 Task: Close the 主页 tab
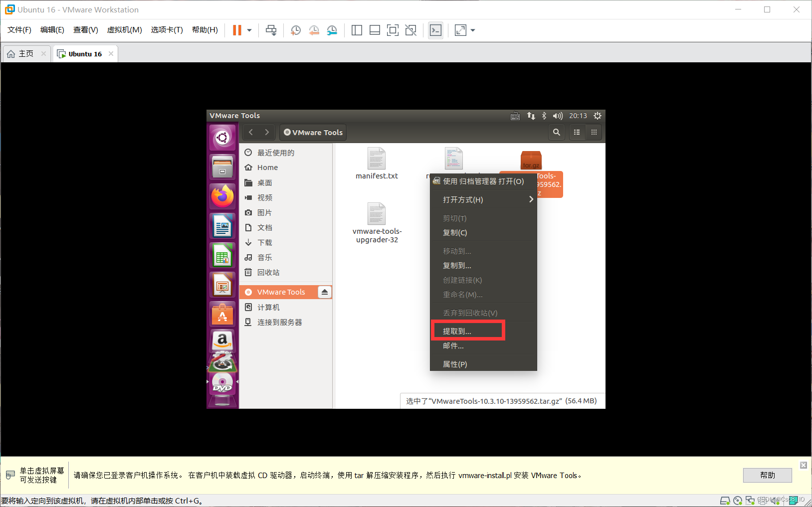click(44, 54)
